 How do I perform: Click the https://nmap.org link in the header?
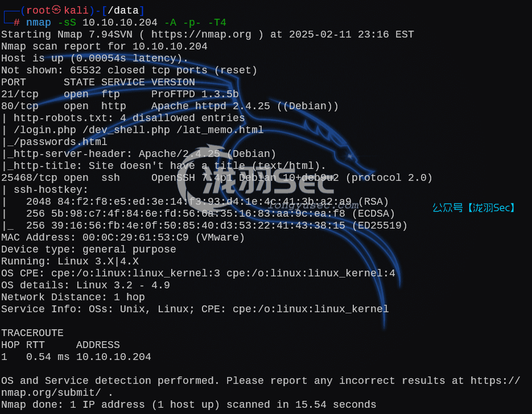point(201,35)
